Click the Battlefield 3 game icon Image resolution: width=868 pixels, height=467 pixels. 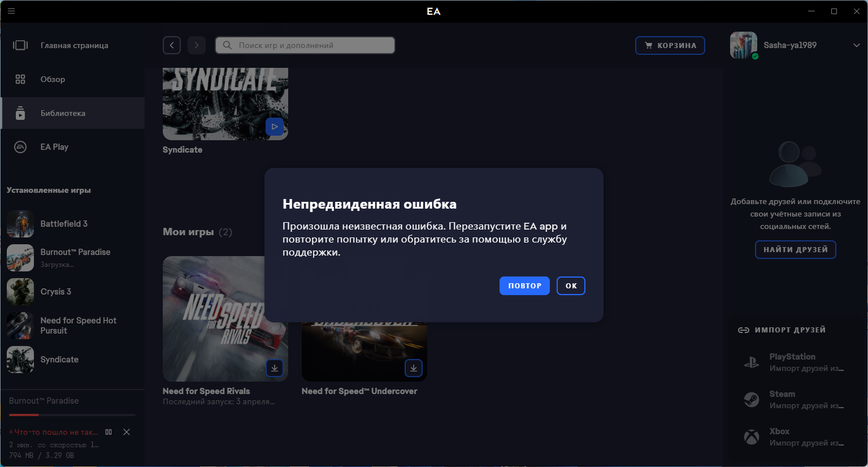click(20, 224)
